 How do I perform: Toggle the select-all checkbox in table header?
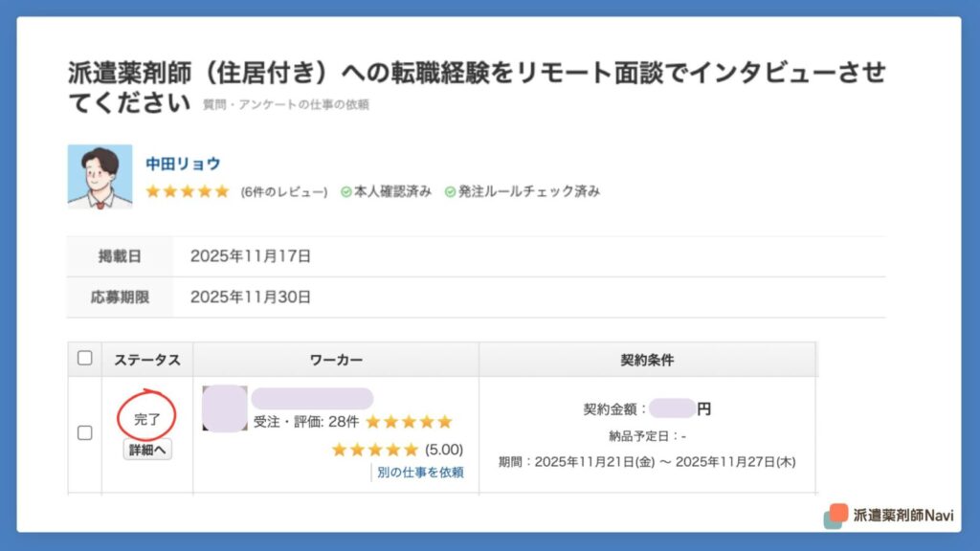tap(85, 358)
